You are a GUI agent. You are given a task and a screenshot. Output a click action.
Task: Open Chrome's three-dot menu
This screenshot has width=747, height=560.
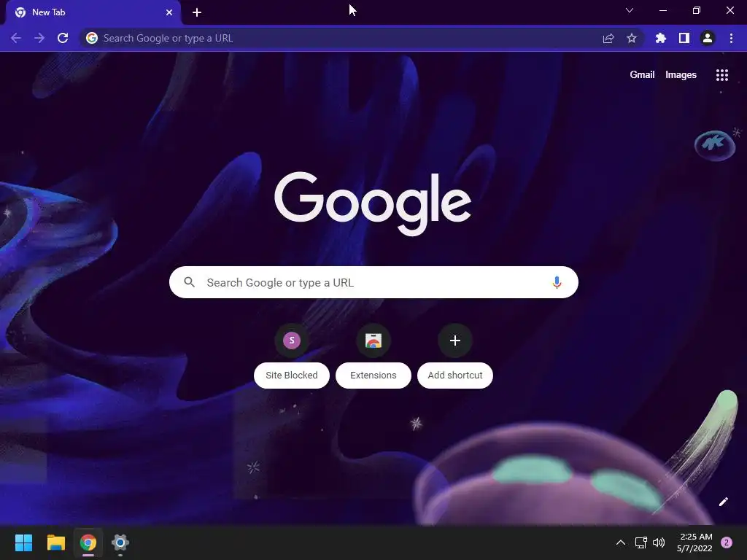731,38
